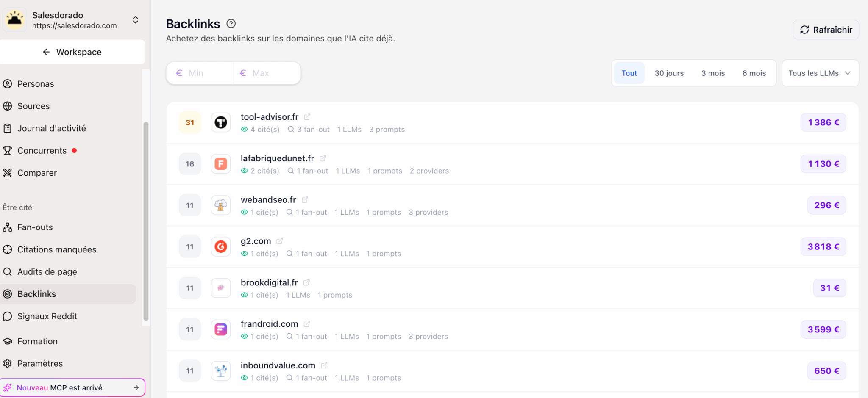The width and height of the screenshot is (868, 398).
Task: Click the 31 € price for brookdigital.fr
Action: tap(830, 288)
